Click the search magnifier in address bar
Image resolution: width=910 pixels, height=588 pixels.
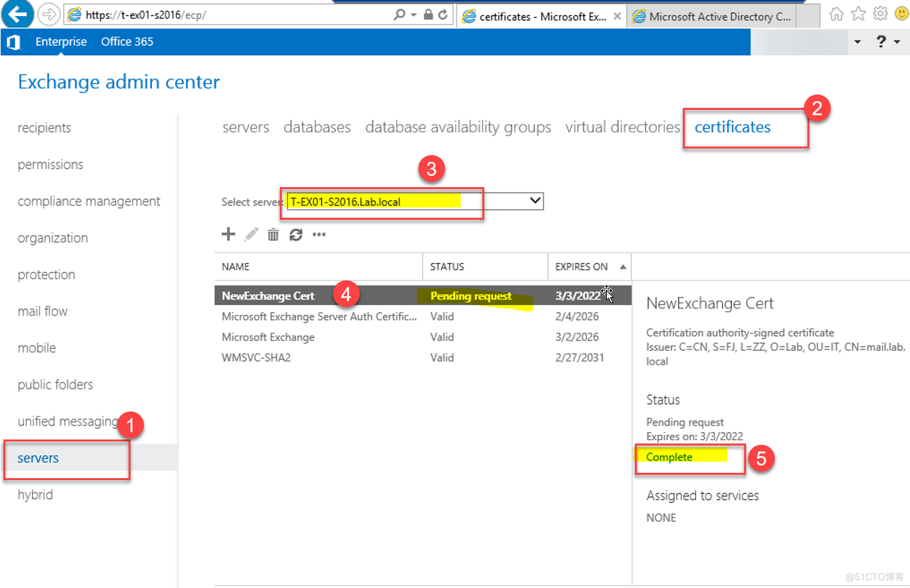(398, 15)
